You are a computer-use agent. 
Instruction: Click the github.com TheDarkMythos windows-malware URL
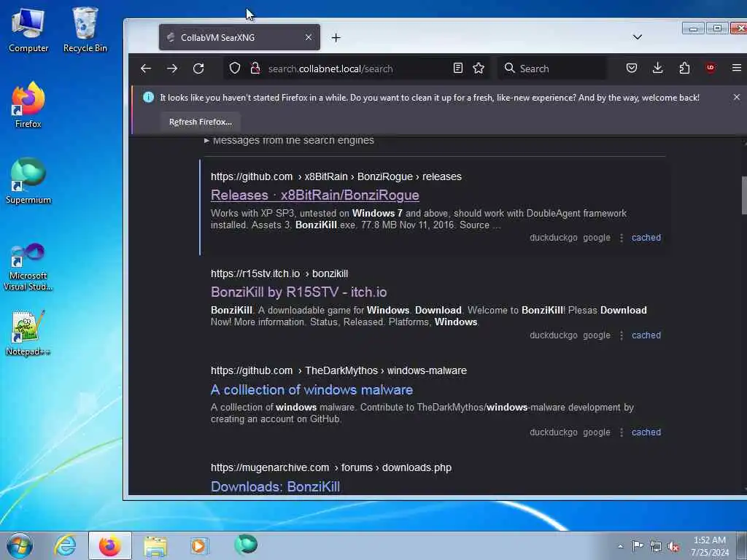338,370
